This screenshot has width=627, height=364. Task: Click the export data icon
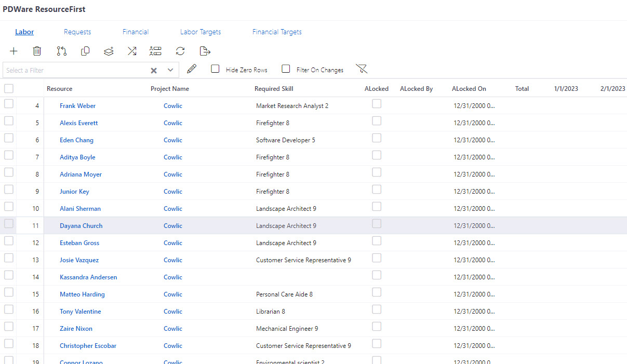204,51
